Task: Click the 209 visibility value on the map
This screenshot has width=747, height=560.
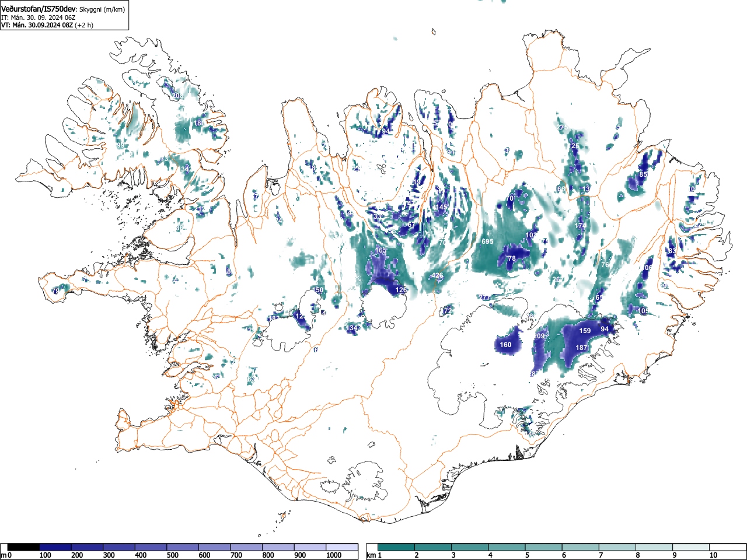Action: point(539,336)
